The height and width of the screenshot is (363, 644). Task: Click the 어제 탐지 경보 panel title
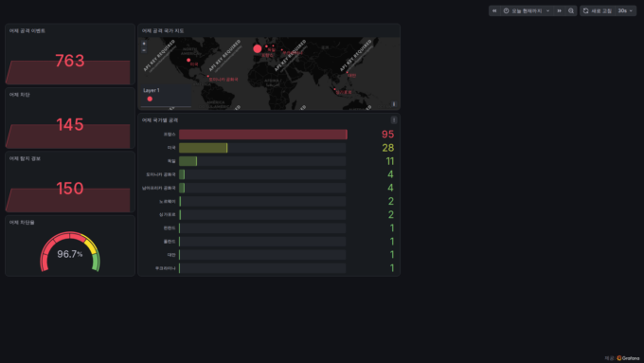(x=25, y=158)
